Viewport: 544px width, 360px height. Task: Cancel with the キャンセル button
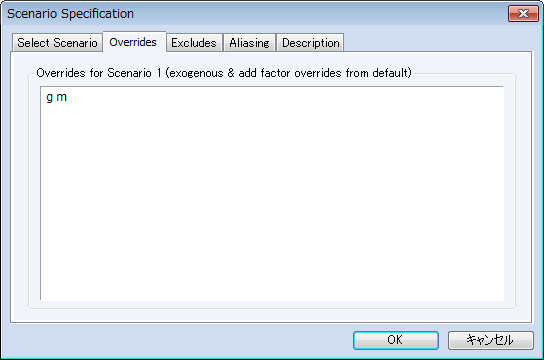click(x=491, y=340)
